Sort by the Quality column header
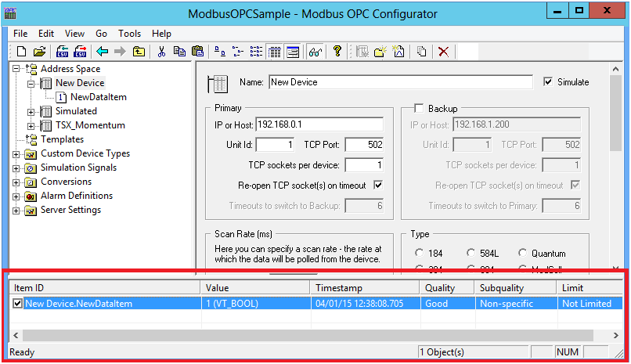 click(x=447, y=288)
